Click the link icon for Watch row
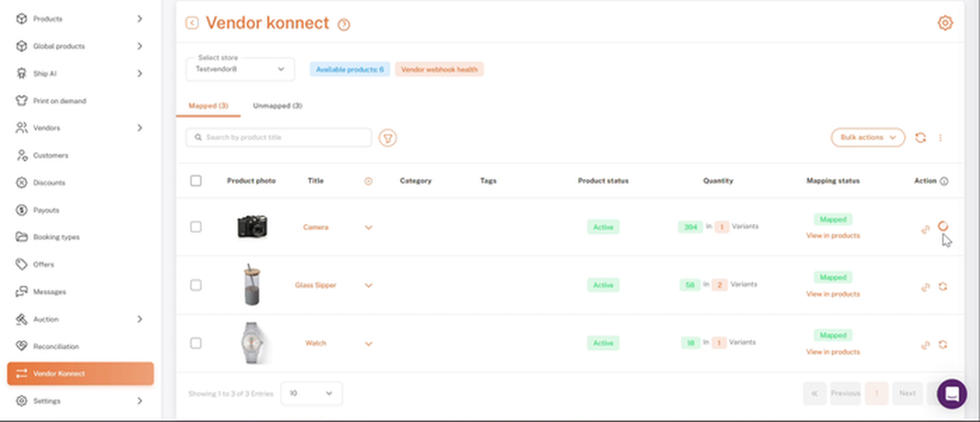Screen dimensions: 980x422 pyautogui.click(x=926, y=345)
